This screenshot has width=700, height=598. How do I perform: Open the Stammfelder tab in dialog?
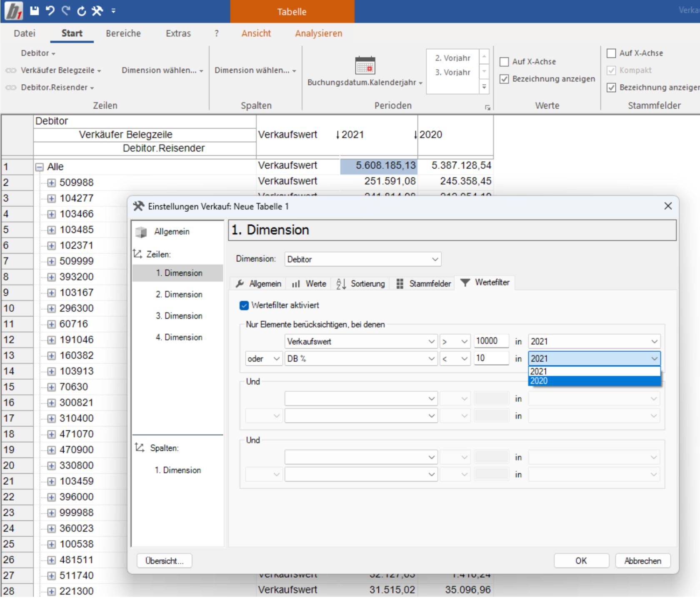(423, 284)
